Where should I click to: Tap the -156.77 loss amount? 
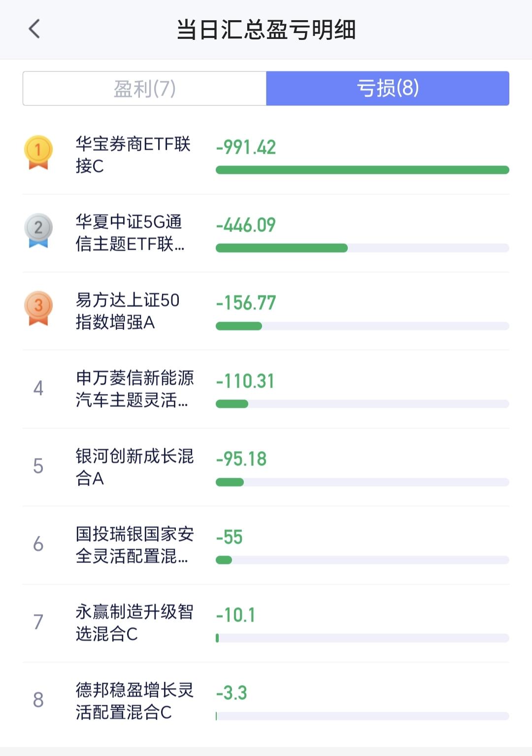[246, 303]
